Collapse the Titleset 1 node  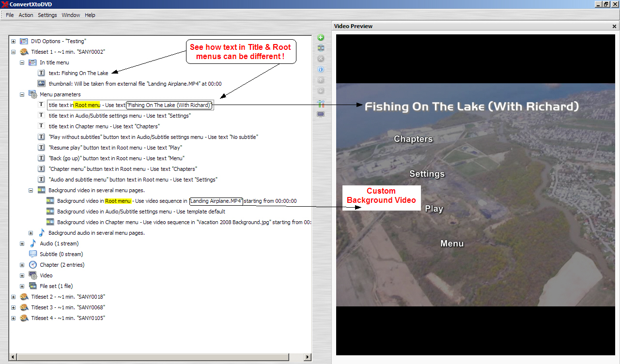click(13, 52)
